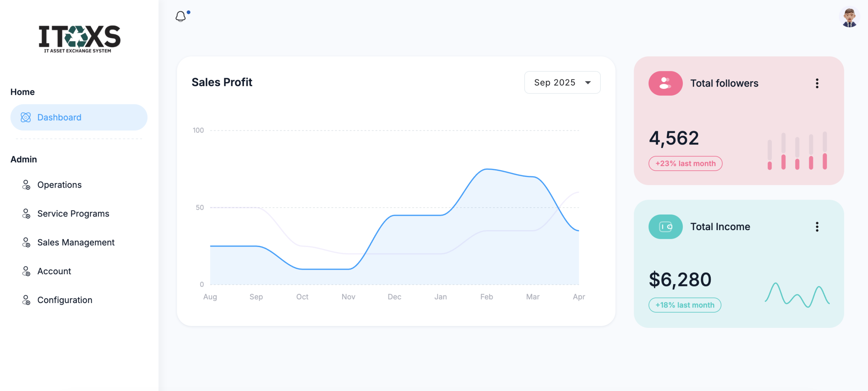The image size is (868, 391).
Task: Click the user avatar in top corner
Action: pos(849,17)
